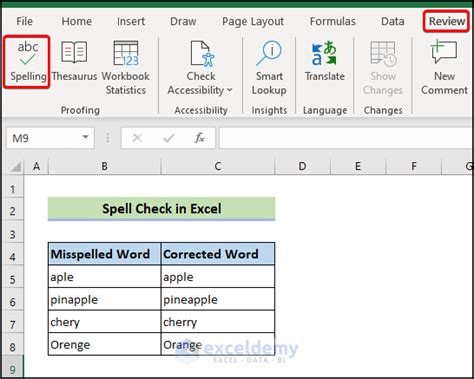Image resolution: width=474 pixels, height=379 pixels.
Task: Switch to the Data tab
Action: coord(393,21)
